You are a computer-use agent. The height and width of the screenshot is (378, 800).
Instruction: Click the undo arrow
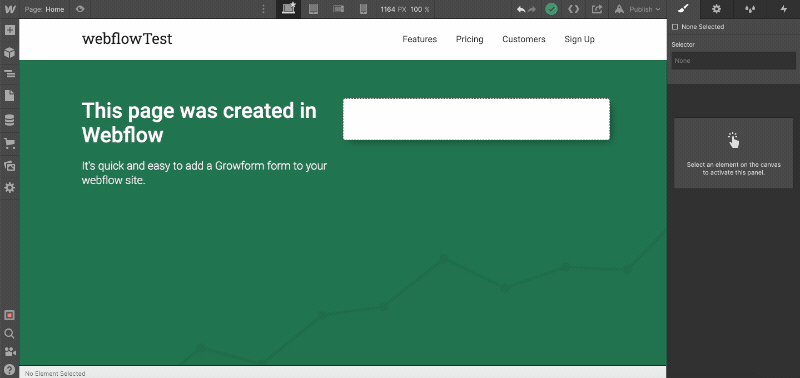pyautogui.click(x=521, y=9)
